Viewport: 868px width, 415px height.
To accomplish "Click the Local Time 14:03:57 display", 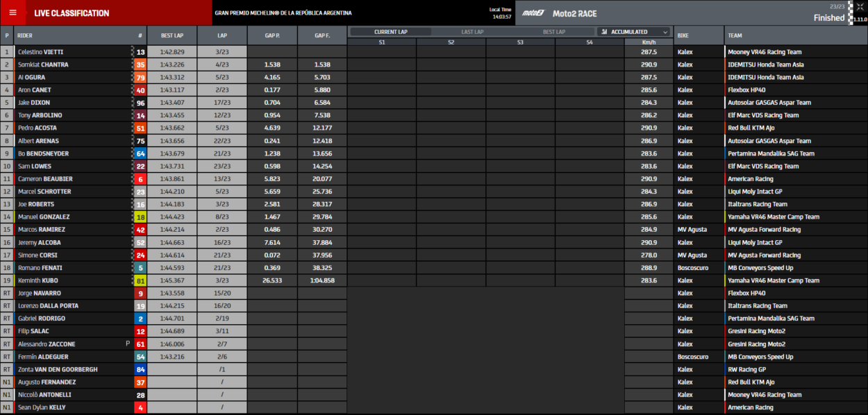I will pyautogui.click(x=501, y=13).
